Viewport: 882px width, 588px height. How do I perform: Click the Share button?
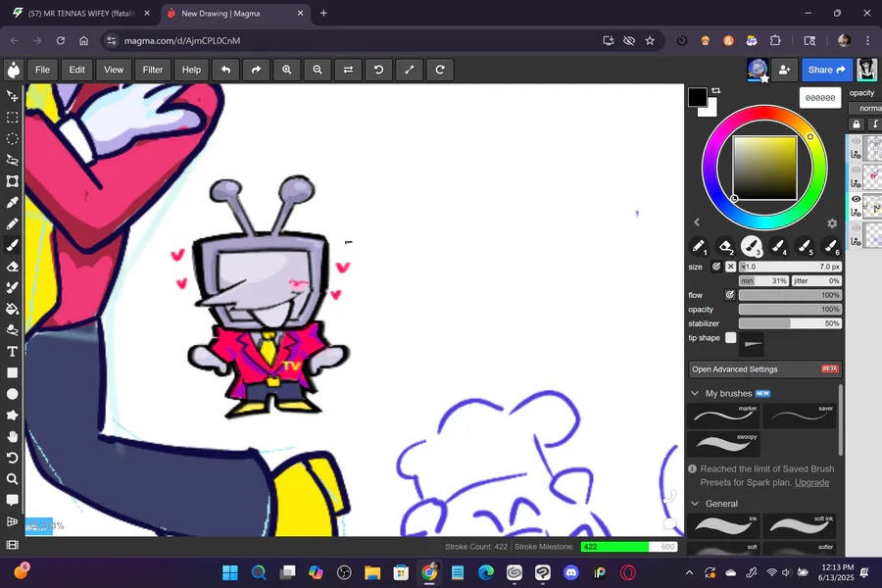[x=826, y=70]
